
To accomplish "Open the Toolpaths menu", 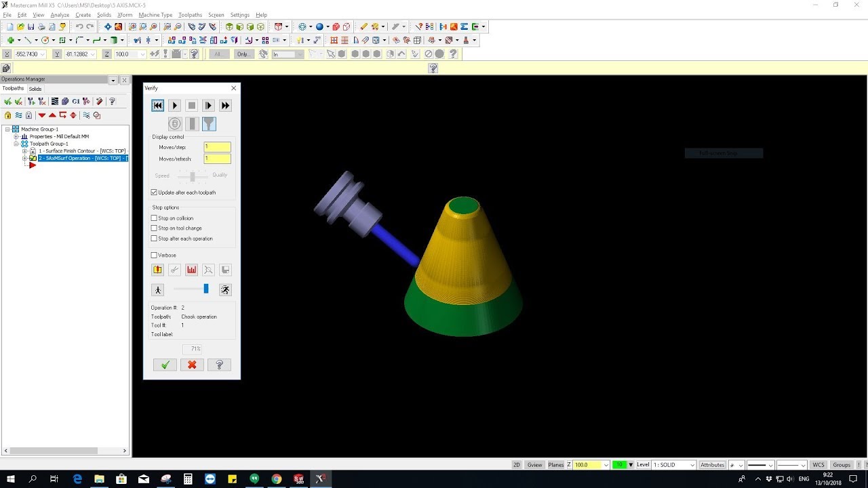I will point(190,14).
